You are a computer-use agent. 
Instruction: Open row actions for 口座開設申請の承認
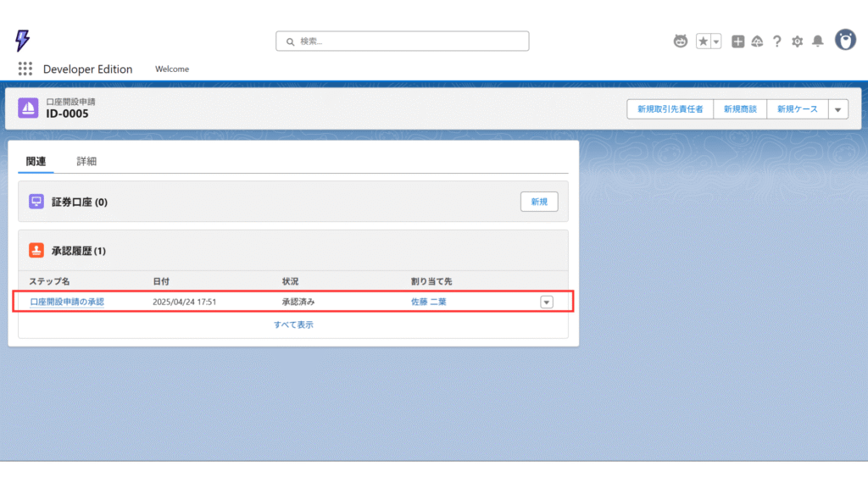click(547, 302)
